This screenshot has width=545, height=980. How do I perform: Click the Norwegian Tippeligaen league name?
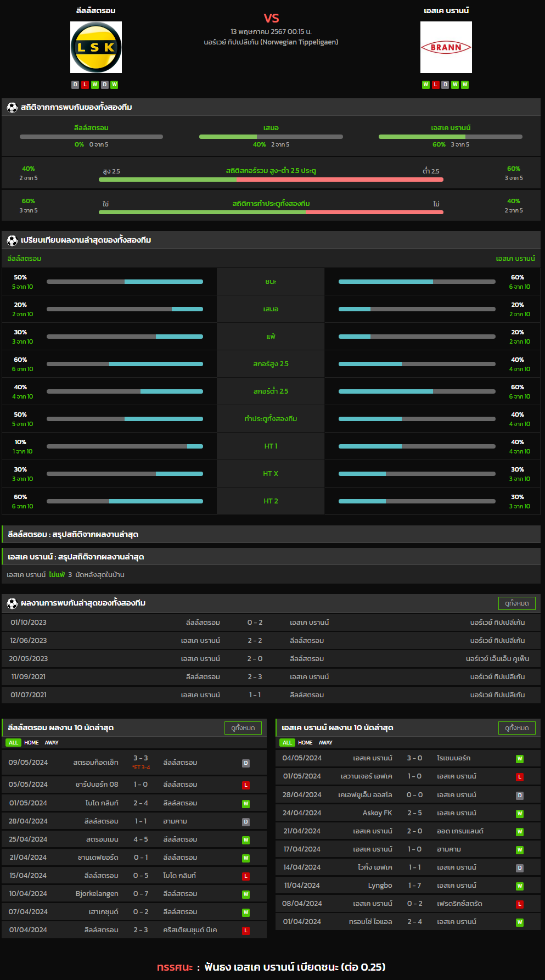(271, 42)
